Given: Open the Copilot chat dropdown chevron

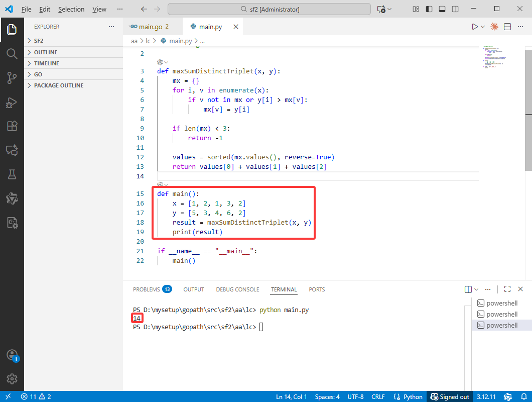Looking at the screenshot, I should pos(389,9).
